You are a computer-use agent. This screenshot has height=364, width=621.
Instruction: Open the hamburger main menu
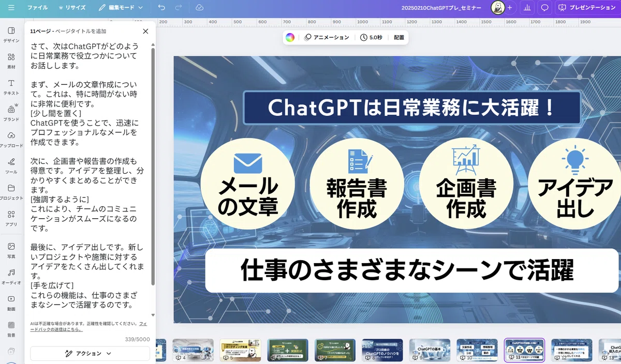(x=11, y=8)
